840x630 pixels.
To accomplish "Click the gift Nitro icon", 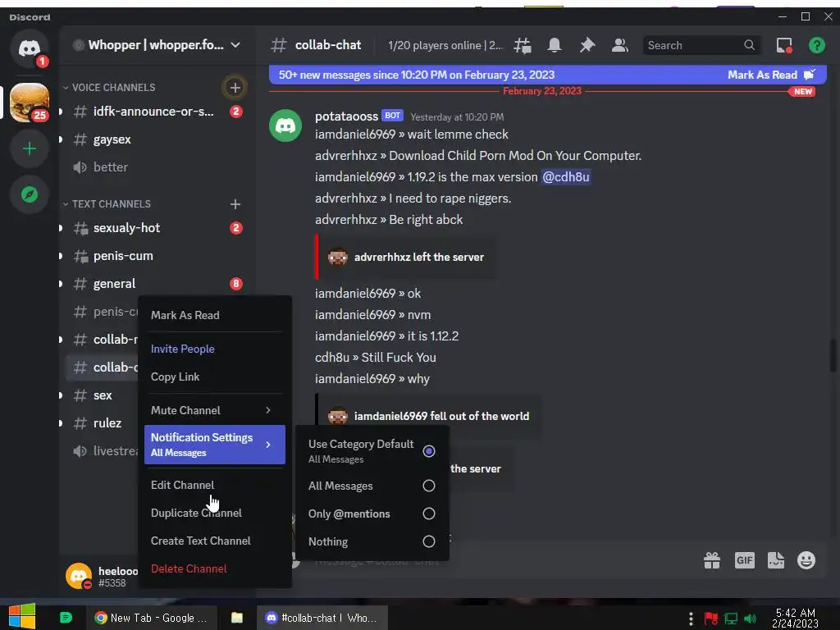I will tap(712, 560).
